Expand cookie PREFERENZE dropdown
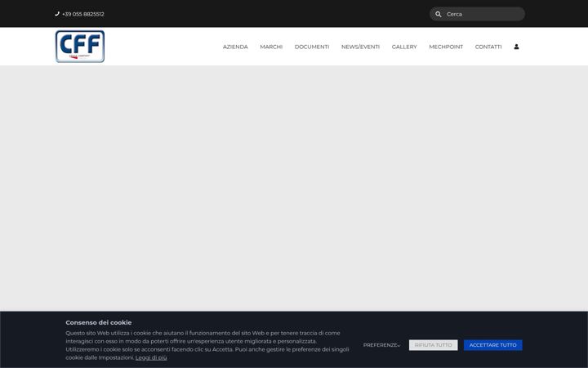Viewport: 588px width, 368px height. [x=381, y=345]
